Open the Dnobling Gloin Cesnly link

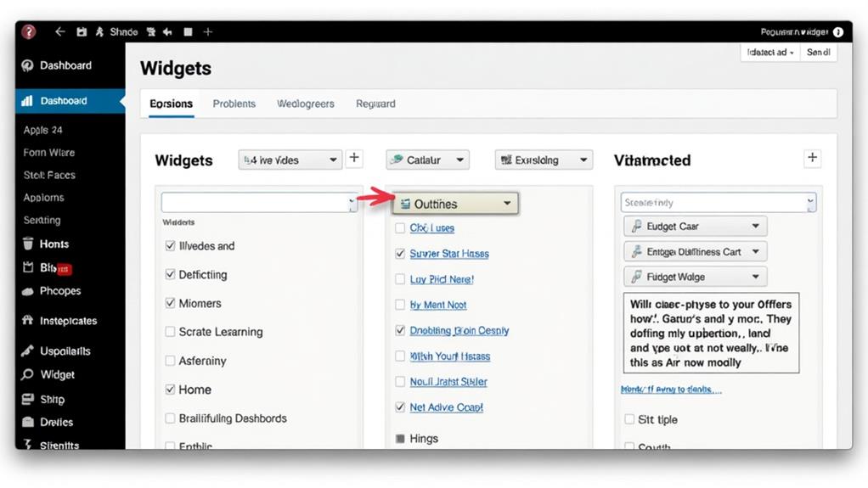(x=459, y=330)
